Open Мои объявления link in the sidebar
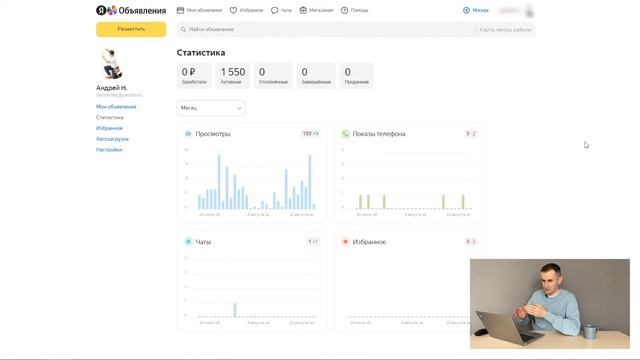This screenshot has height=360, width=640. tap(116, 107)
